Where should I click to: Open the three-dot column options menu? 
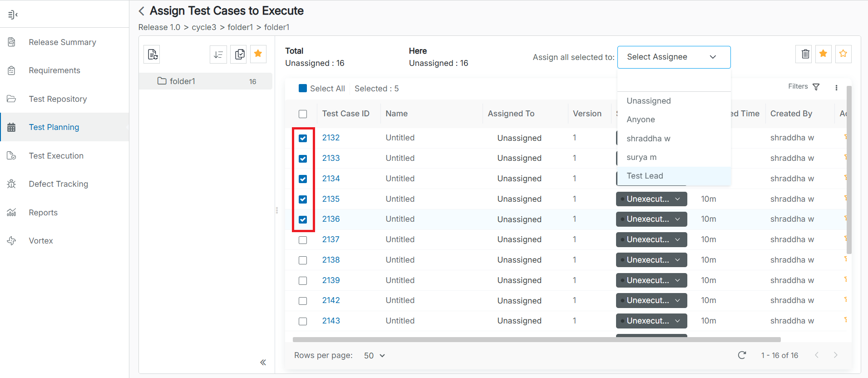coord(836,88)
